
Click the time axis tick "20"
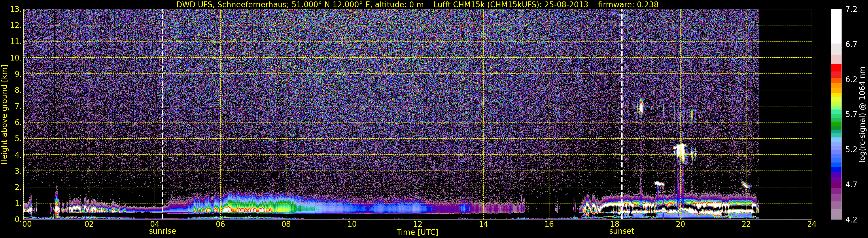coord(680,224)
